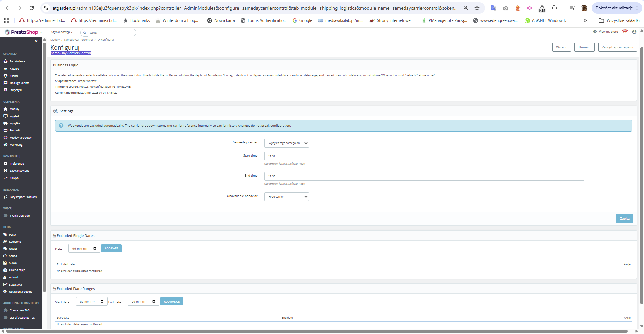Open the Chrome extensions puzzle icon
The image size is (644, 334).
[x=554, y=8]
